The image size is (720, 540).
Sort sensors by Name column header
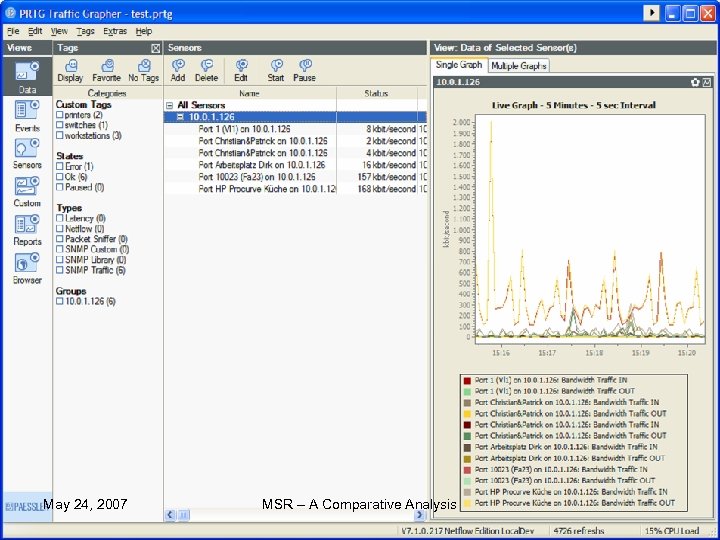(x=250, y=93)
